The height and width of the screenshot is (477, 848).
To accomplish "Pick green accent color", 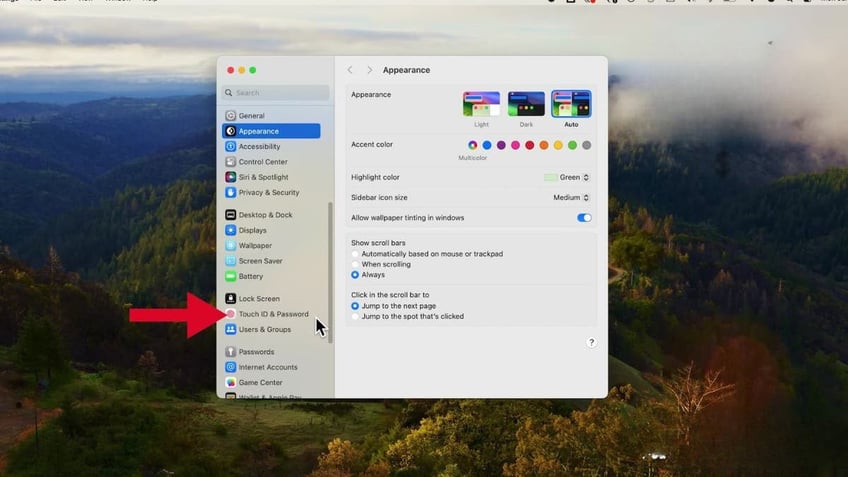I will tap(572, 145).
